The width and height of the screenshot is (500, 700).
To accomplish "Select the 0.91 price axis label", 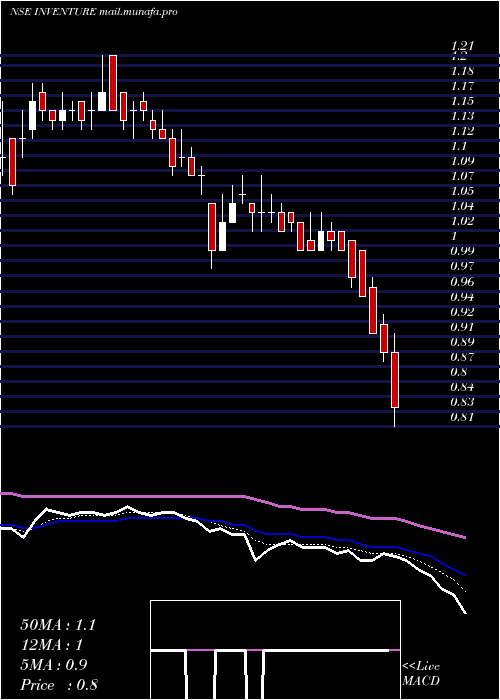I will coord(462,327).
